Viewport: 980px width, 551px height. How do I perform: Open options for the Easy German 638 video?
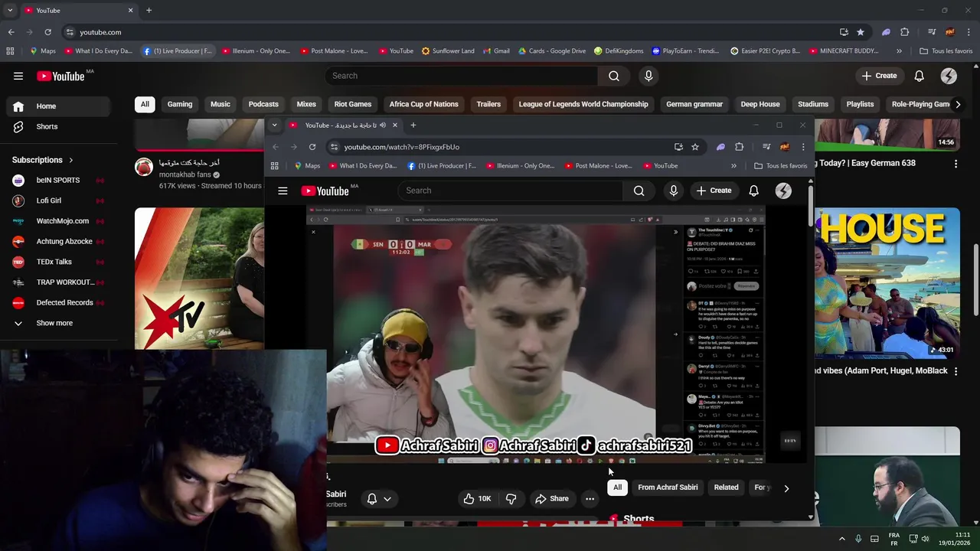(x=955, y=164)
